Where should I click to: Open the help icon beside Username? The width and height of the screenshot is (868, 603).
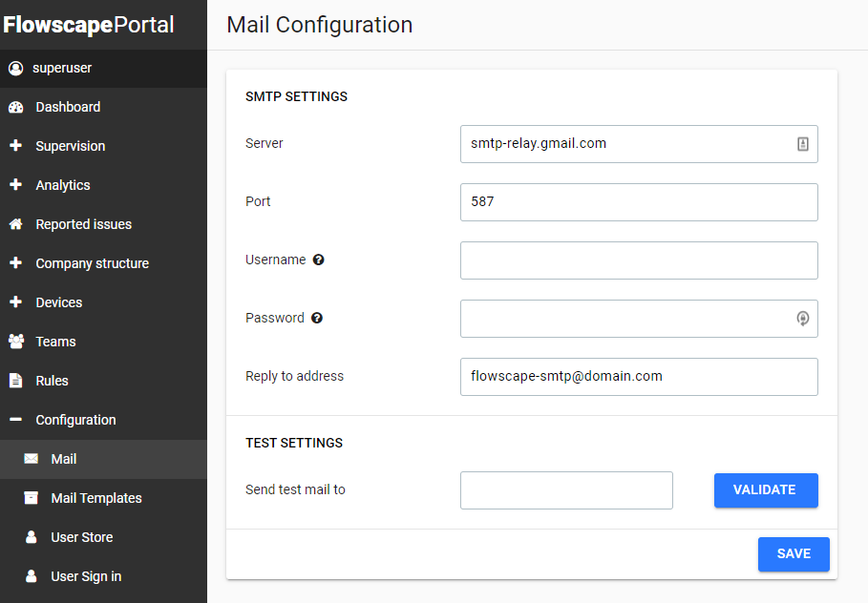point(318,260)
